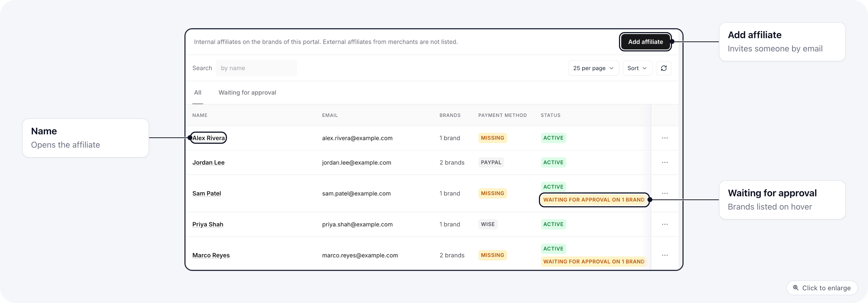Open the Marco Reyes affiliate link
The height and width of the screenshot is (303, 868).
[x=211, y=255]
